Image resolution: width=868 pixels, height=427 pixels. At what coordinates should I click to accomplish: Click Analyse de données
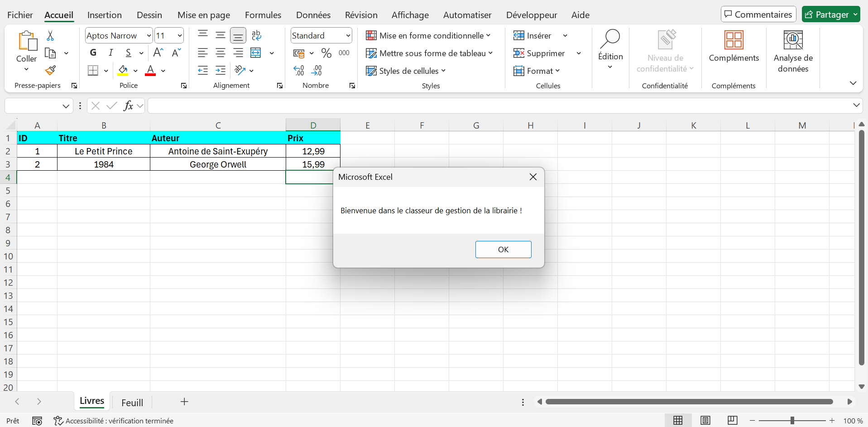click(x=793, y=51)
